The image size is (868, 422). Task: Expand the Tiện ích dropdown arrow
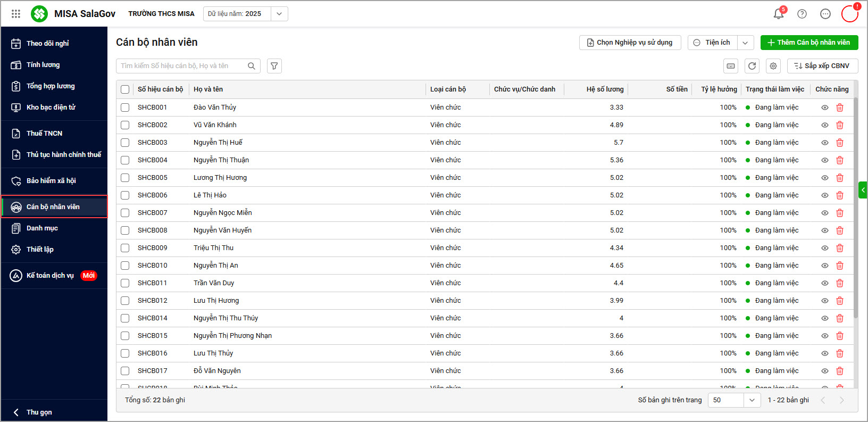(745, 43)
